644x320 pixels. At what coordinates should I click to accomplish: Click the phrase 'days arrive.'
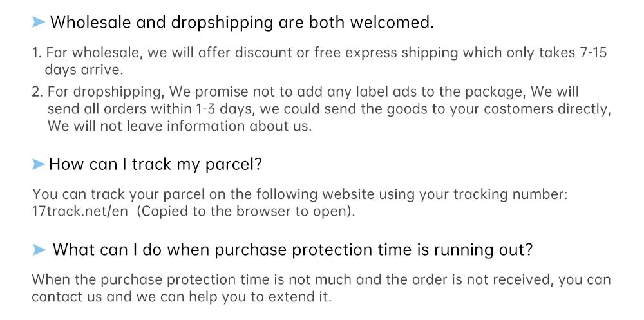tap(84, 70)
